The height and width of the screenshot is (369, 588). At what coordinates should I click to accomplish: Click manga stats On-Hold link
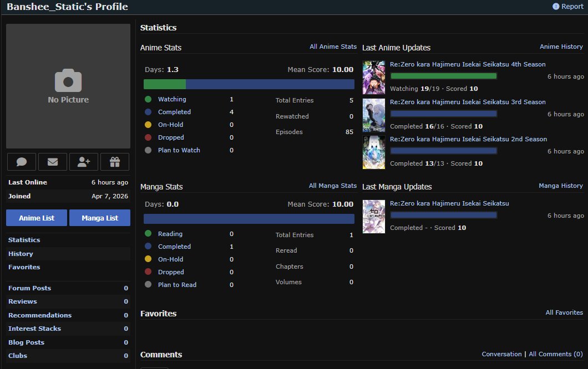pyautogui.click(x=171, y=259)
